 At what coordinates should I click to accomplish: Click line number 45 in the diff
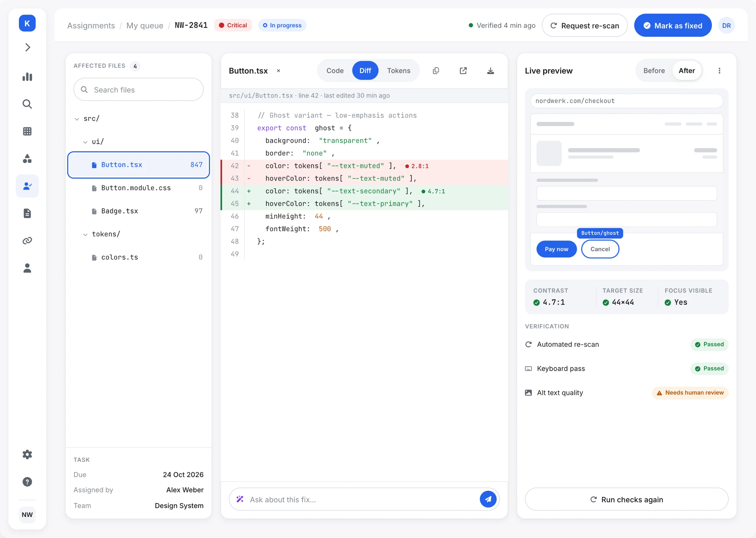click(235, 204)
